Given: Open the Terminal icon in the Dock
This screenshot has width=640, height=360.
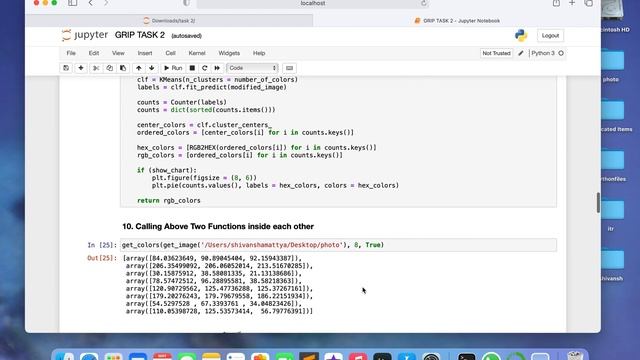Looking at the screenshot, I should point(466,356).
